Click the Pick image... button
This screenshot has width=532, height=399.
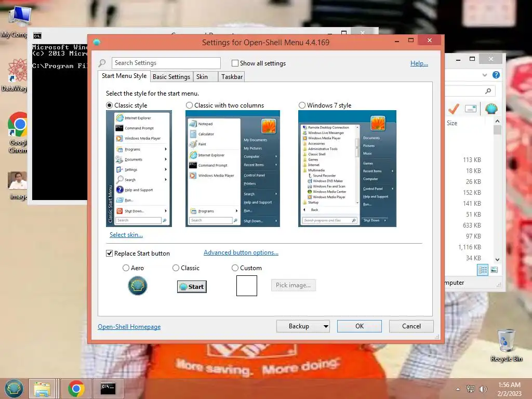coord(293,285)
